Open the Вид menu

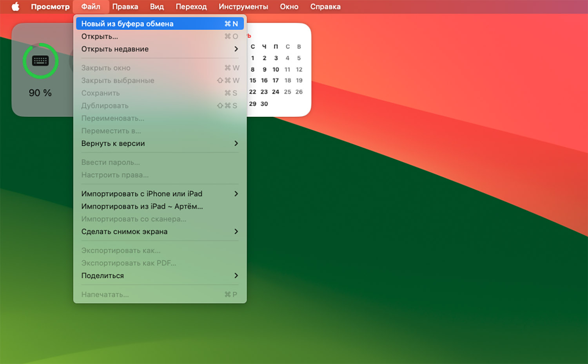[x=157, y=7]
